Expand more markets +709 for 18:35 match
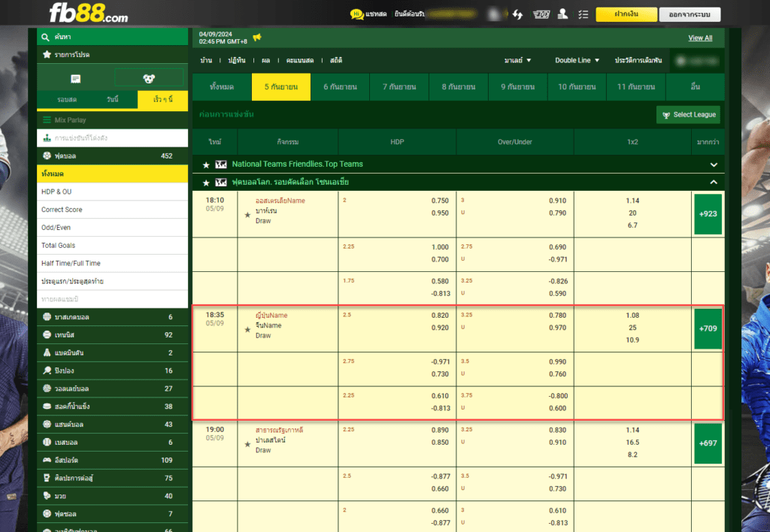Image resolution: width=770 pixels, height=532 pixels. (708, 328)
